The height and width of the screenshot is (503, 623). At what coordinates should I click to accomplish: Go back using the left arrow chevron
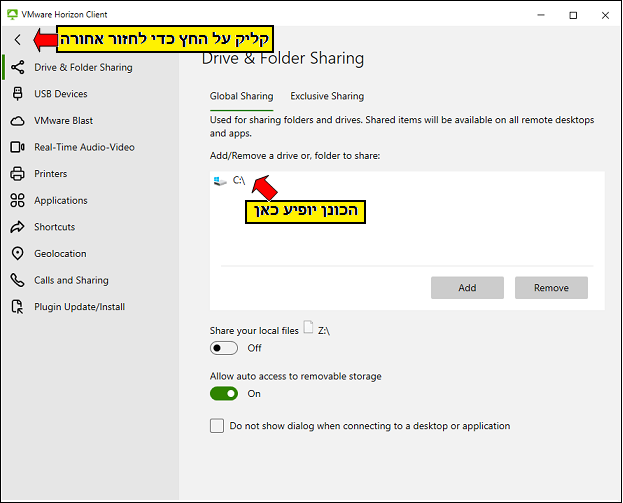(x=17, y=39)
